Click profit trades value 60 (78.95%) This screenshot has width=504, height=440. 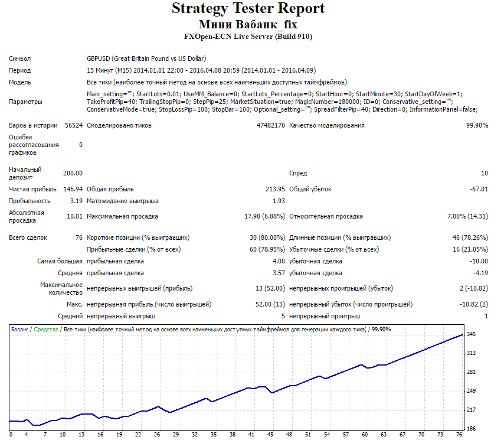tap(267, 250)
